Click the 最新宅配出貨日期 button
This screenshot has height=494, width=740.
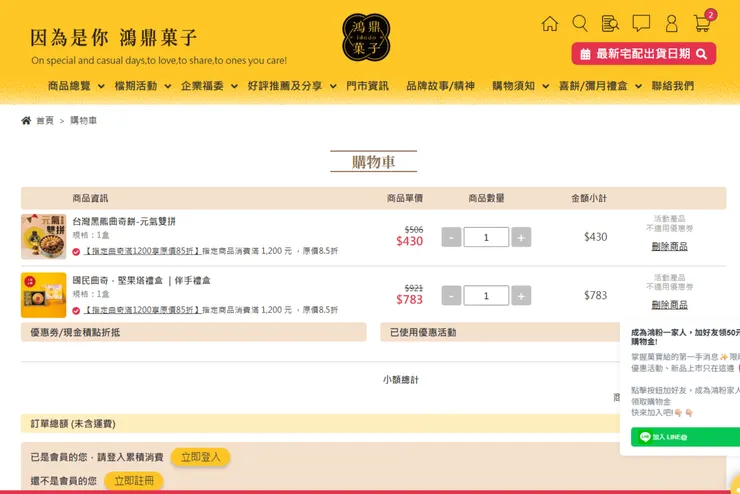643,54
